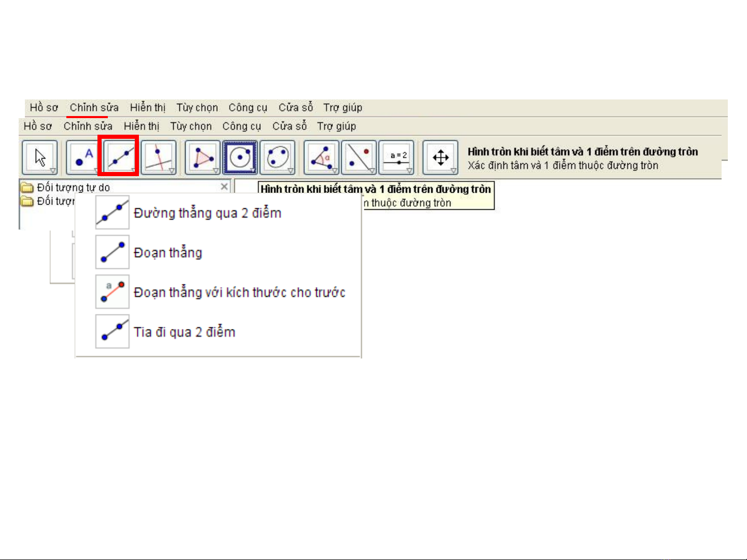Select the Slider a=2 tool
747x560 pixels.
click(x=397, y=157)
